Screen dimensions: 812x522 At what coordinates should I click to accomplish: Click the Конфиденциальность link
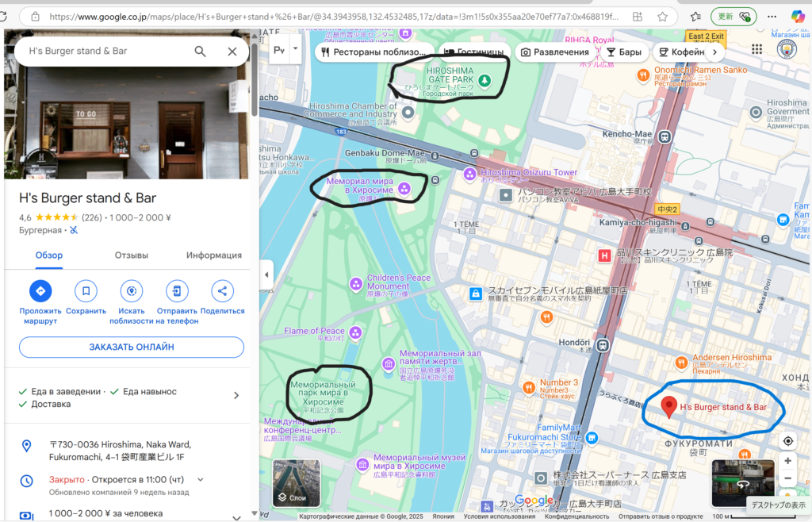pyautogui.click(x=577, y=516)
